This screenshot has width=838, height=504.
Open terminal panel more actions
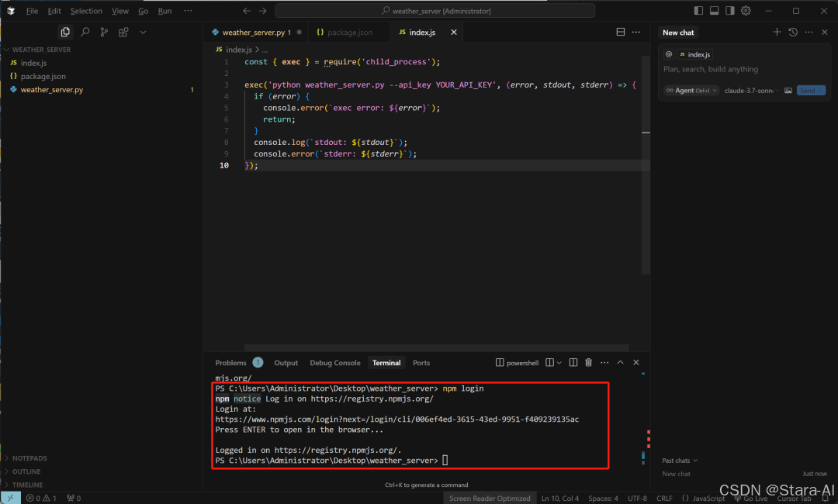604,363
